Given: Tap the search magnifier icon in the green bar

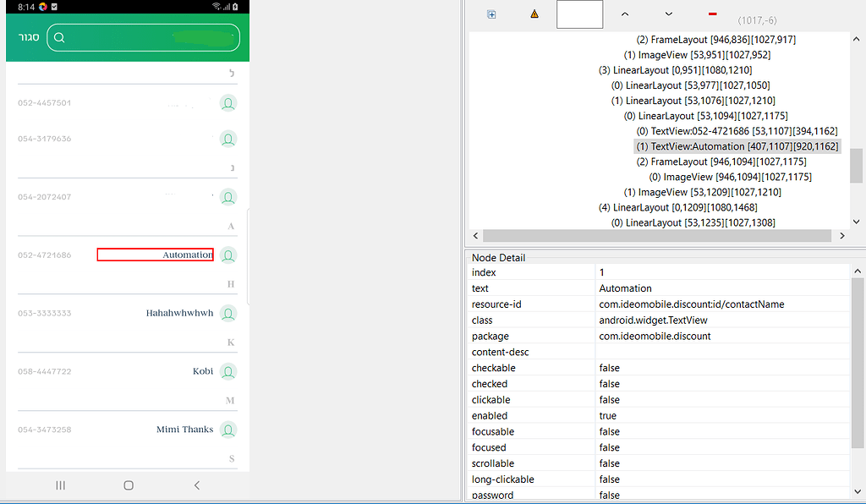Looking at the screenshot, I should (58, 37).
